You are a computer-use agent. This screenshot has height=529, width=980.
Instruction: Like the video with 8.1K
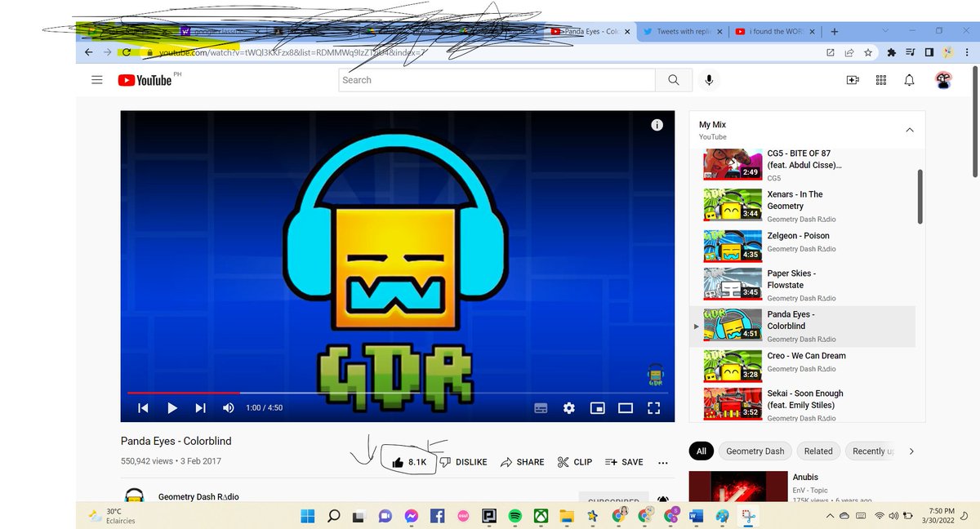pyautogui.click(x=410, y=462)
